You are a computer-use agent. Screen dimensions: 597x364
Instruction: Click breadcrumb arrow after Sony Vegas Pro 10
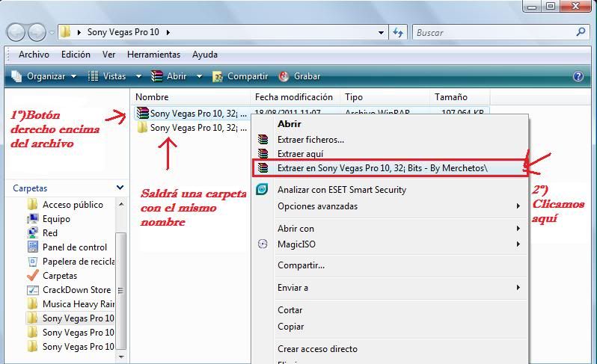point(168,32)
